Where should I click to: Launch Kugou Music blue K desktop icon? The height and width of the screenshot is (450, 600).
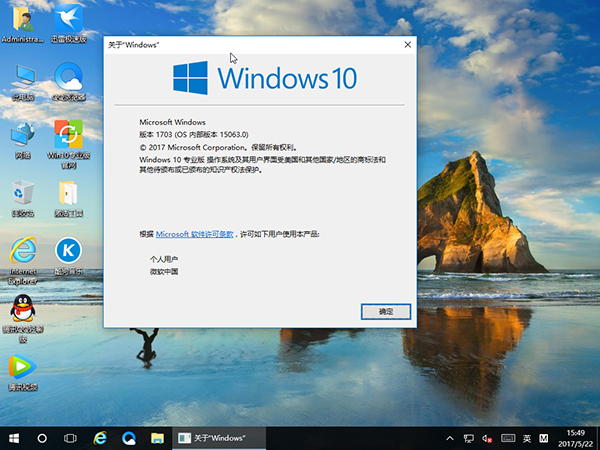(x=68, y=250)
